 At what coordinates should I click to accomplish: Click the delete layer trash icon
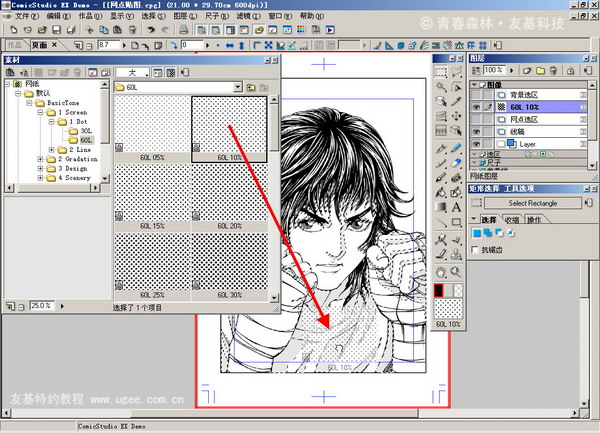553,70
